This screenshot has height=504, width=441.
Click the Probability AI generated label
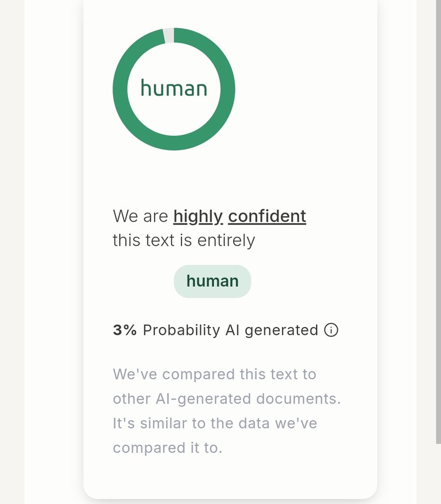point(230,330)
